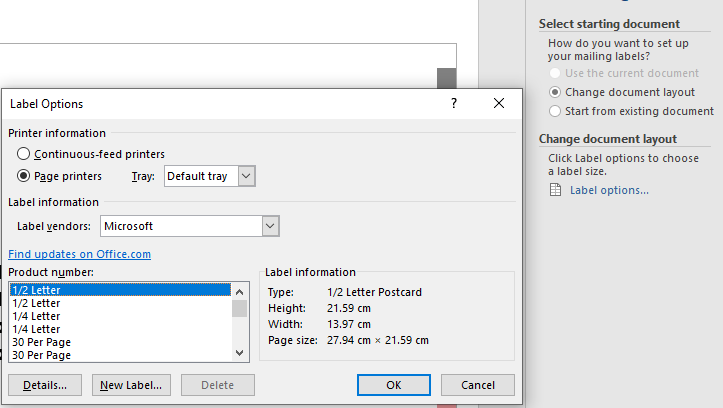Close the Label Options dialog
723x408 pixels.
[499, 103]
